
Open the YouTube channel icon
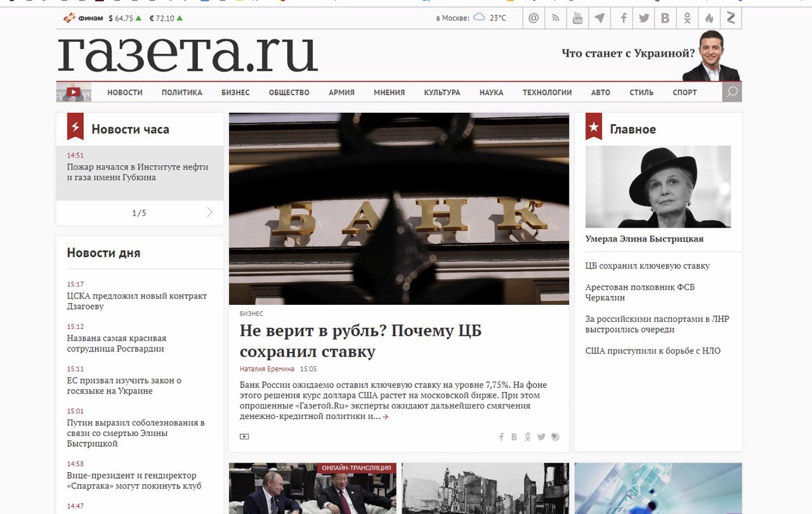[x=577, y=18]
